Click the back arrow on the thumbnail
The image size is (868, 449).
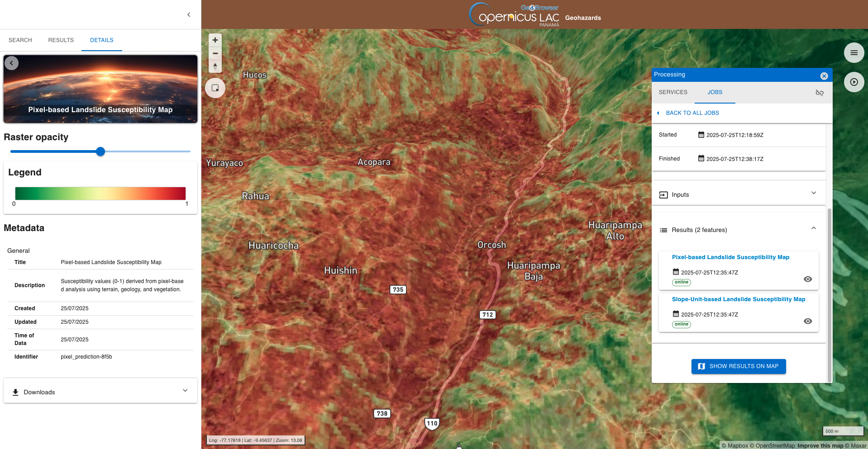coord(12,63)
